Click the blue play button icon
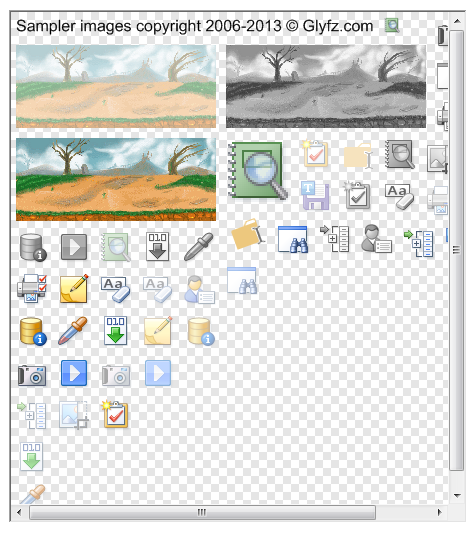476x533 pixels. [74, 373]
